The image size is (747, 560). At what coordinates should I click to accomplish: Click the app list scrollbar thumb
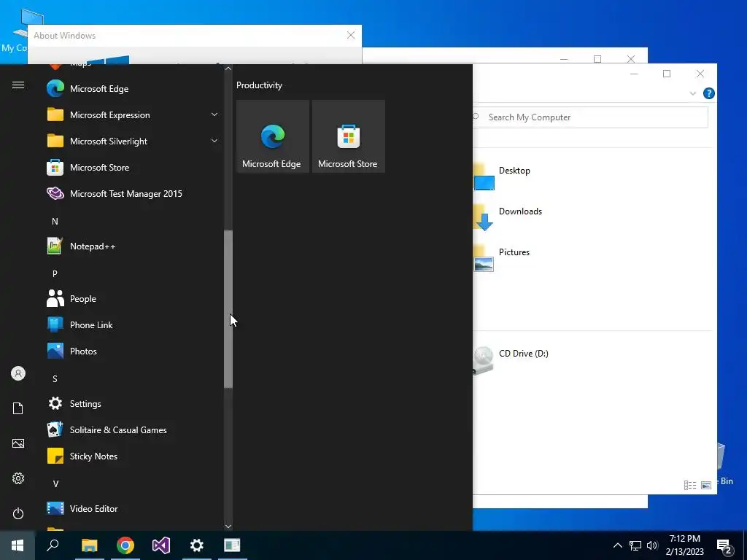tap(228, 309)
